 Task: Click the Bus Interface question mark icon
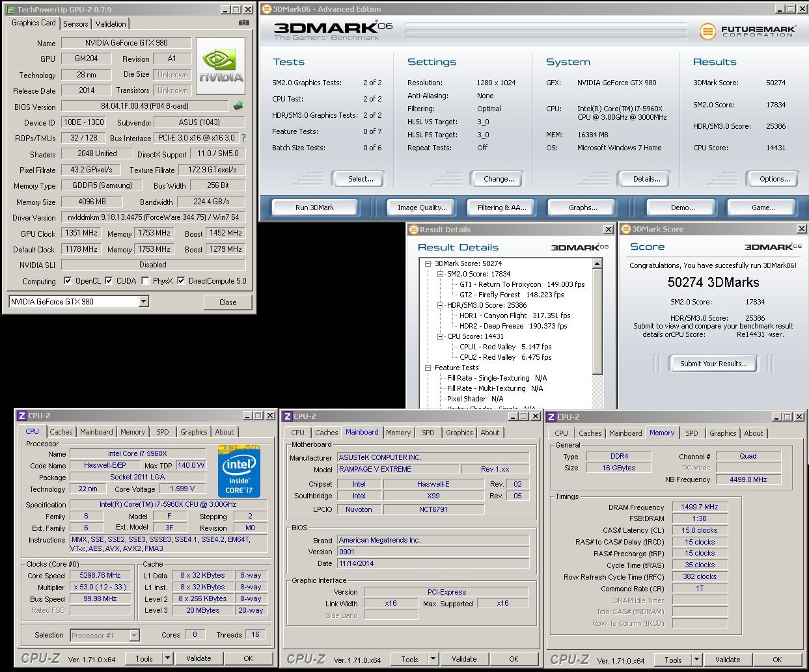pos(243,138)
